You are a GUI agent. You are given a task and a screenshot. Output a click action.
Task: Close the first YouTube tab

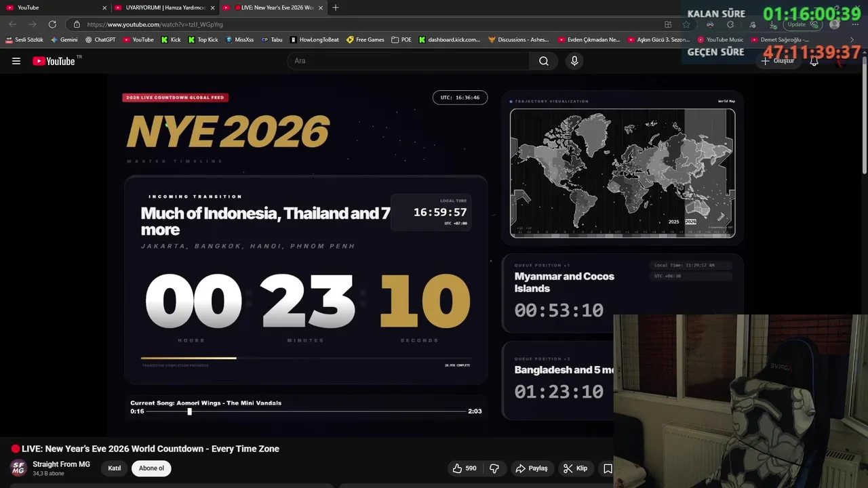104,7
